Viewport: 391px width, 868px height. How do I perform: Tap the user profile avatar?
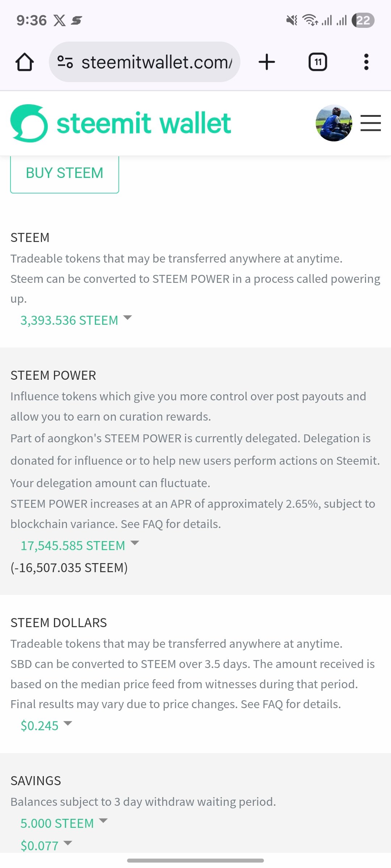tap(333, 123)
